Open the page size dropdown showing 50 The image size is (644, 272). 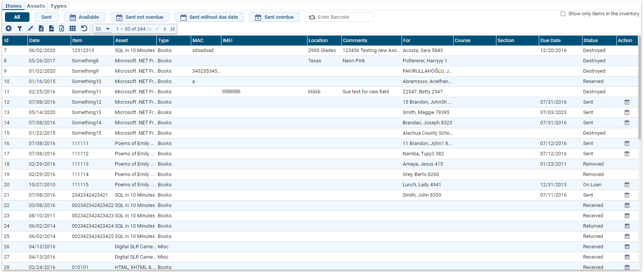click(x=102, y=29)
